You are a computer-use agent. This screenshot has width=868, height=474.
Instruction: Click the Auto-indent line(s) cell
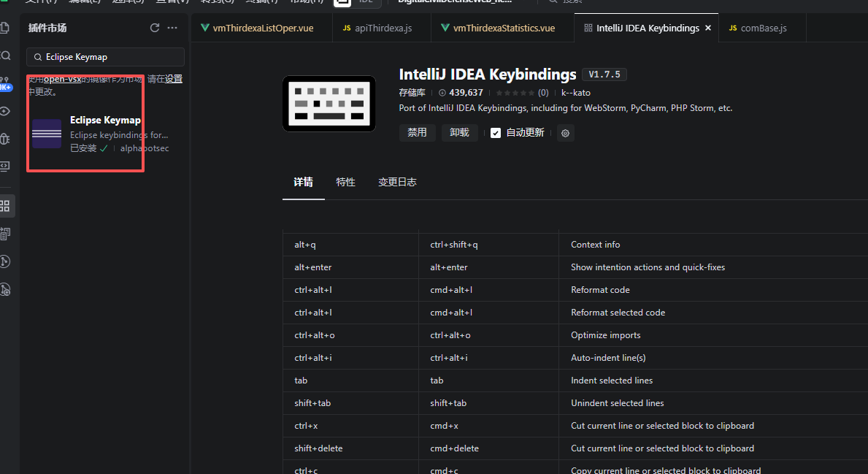click(713, 358)
